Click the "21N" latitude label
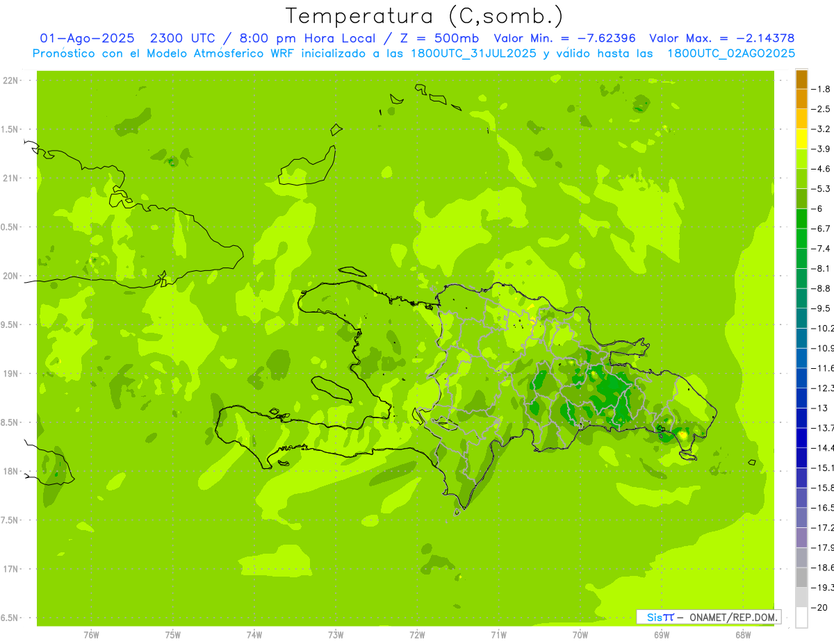This screenshot has height=644, width=834. [x=10, y=179]
